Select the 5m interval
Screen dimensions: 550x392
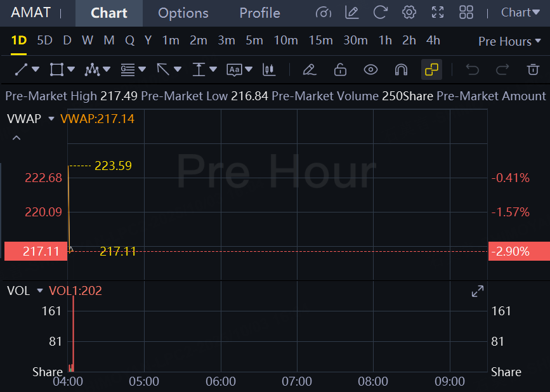point(254,41)
